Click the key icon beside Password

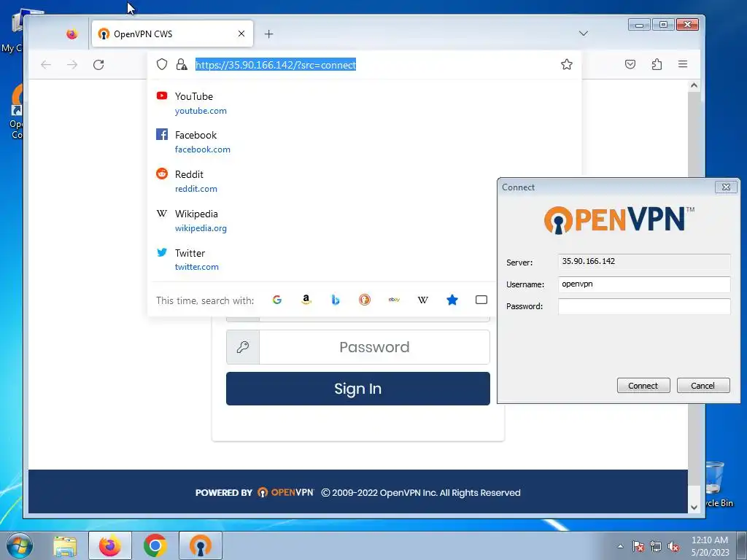pyautogui.click(x=243, y=347)
